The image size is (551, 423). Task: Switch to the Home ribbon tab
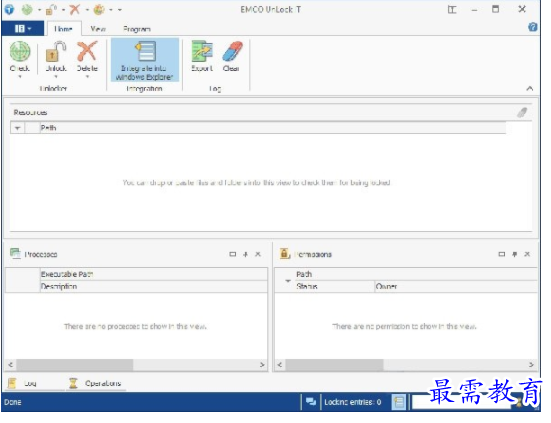pos(63,29)
